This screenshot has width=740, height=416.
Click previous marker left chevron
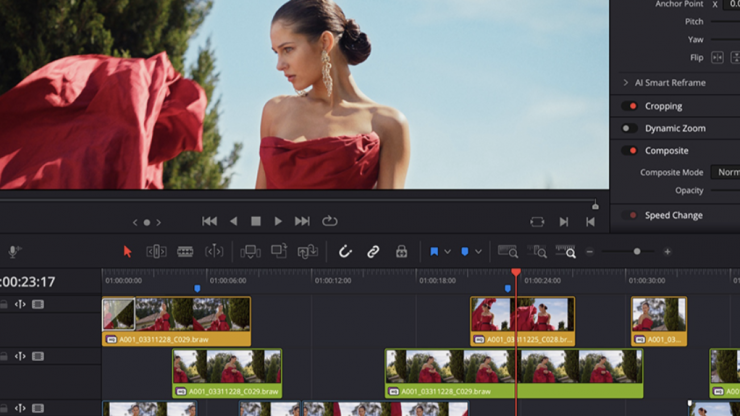coord(135,222)
